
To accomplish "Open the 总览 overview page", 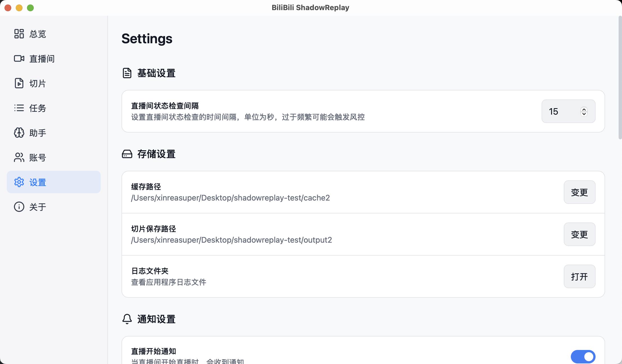I will [x=37, y=34].
